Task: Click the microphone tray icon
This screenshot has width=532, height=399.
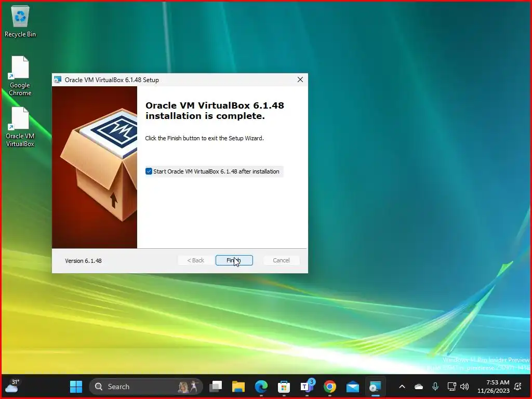Action: (x=435, y=387)
